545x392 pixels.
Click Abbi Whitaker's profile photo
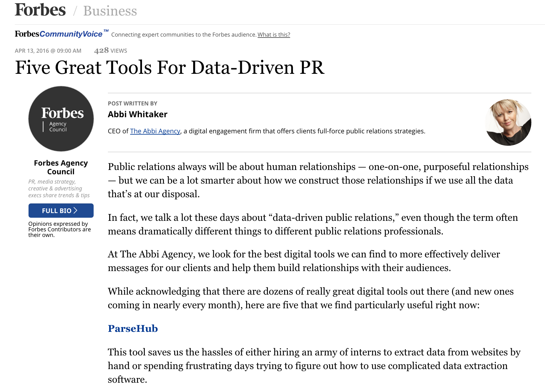[508, 122]
